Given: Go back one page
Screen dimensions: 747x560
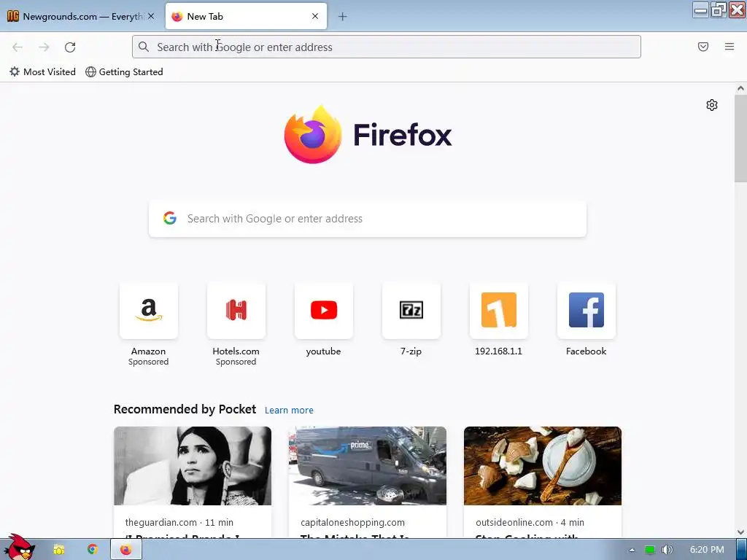Looking at the screenshot, I should point(18,47).
